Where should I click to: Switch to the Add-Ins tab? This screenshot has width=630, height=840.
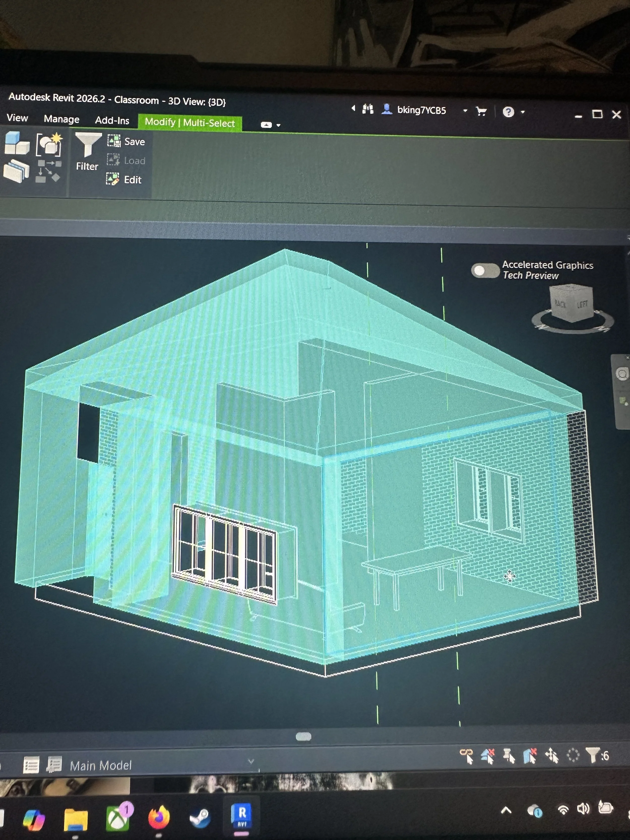[x=112, y=121]
